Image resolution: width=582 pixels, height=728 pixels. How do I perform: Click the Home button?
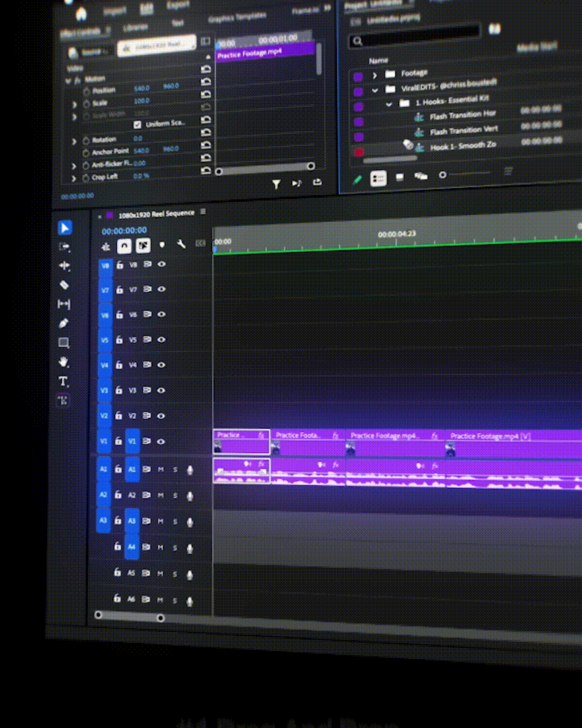tap(81, 13)
